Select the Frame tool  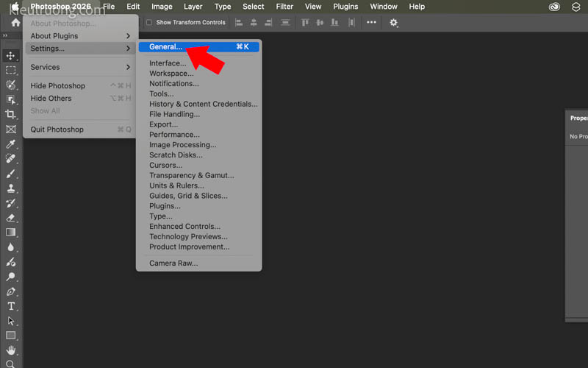[x=10, y=130]
